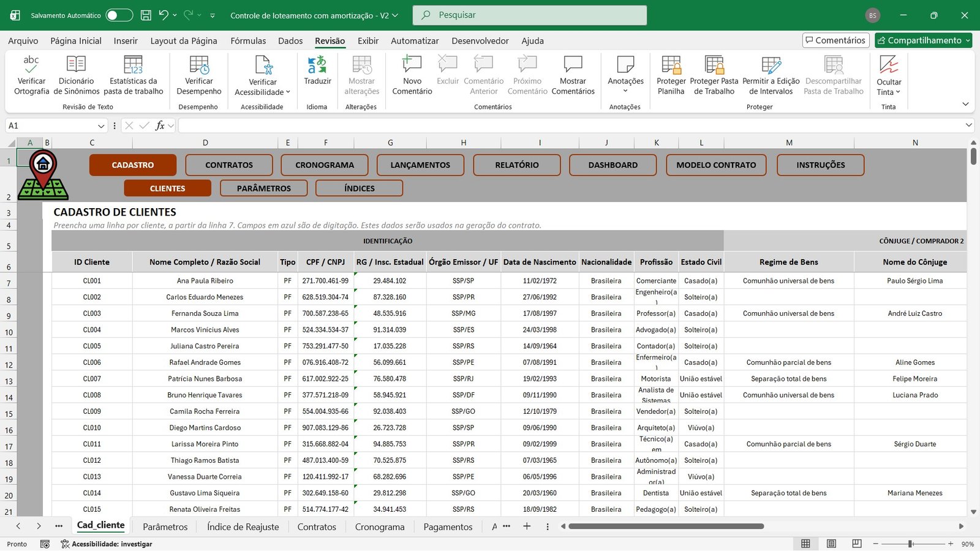Go to next sheet tab arrow

click(x=39, y=526)
